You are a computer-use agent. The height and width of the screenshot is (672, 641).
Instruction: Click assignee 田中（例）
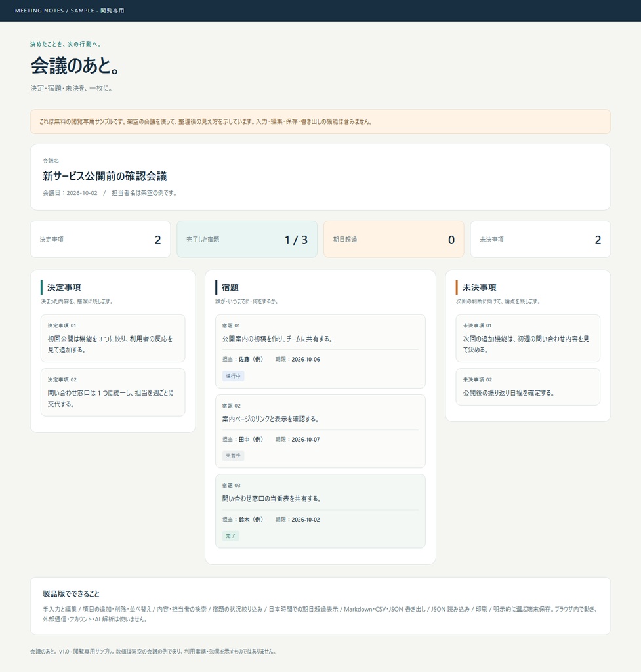[x=251, y=440]
